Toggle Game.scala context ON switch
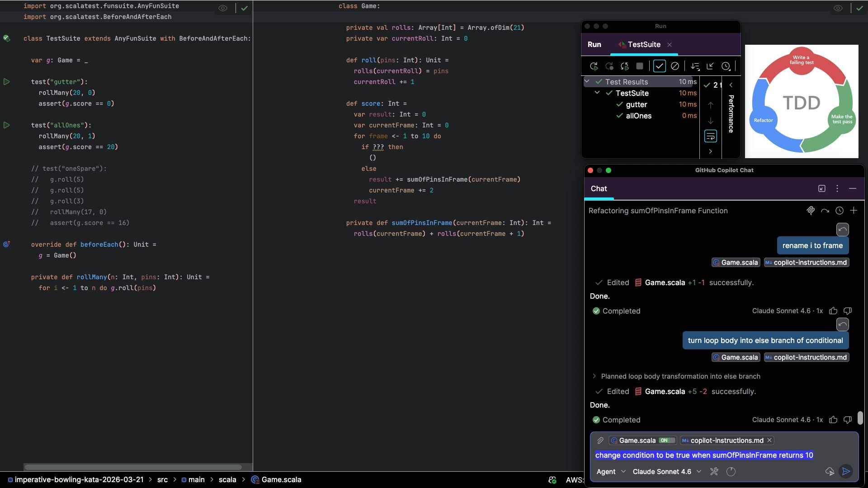This screenshot has height=488, width=868. 666,440
